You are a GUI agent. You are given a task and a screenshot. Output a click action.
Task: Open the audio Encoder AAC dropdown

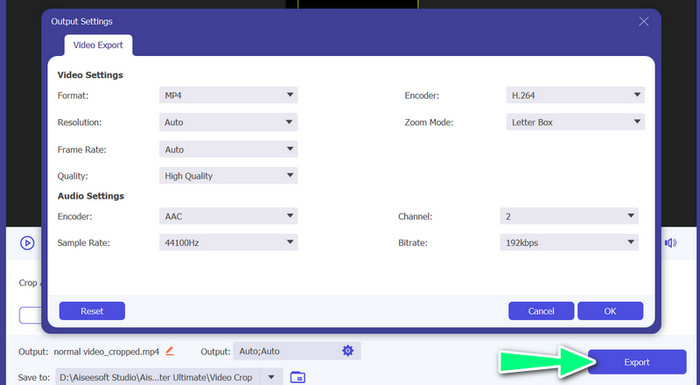pyautogui.click(x=228, y=216)
